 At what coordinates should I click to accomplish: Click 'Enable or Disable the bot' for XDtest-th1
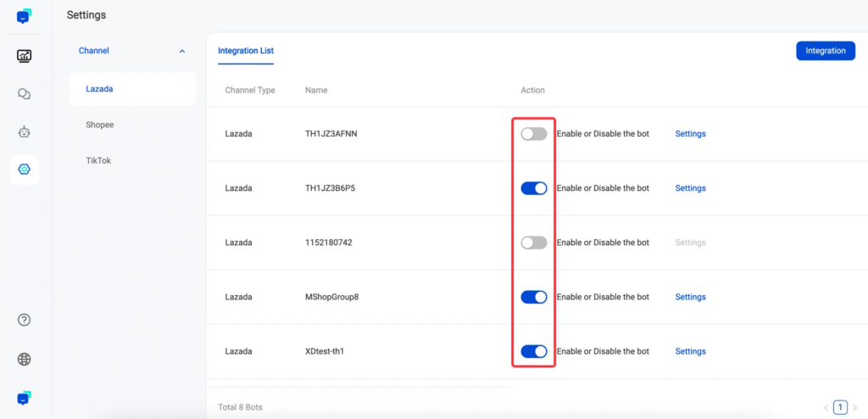click(603, 351)
